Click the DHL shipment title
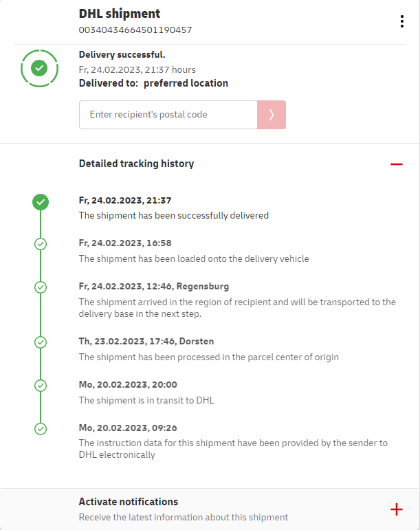The image size is (420, 530). 120,13
